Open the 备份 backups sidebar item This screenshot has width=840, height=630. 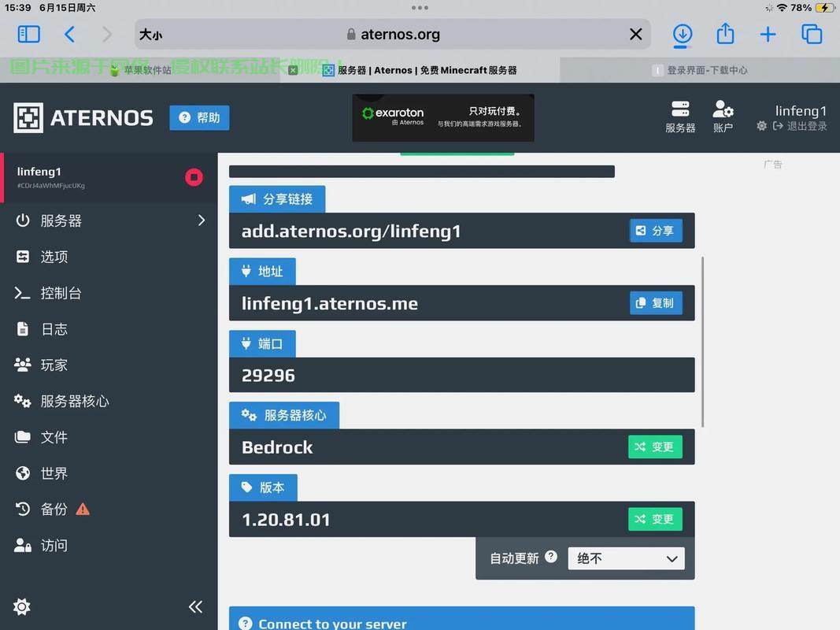coord(109,510)
